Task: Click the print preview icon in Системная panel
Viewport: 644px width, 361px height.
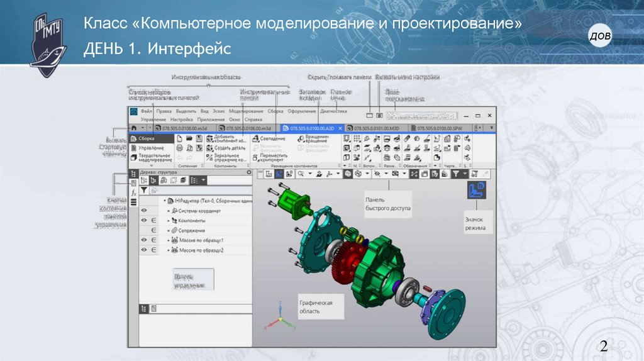Action: pyautogui.click(x=189, y=148)
